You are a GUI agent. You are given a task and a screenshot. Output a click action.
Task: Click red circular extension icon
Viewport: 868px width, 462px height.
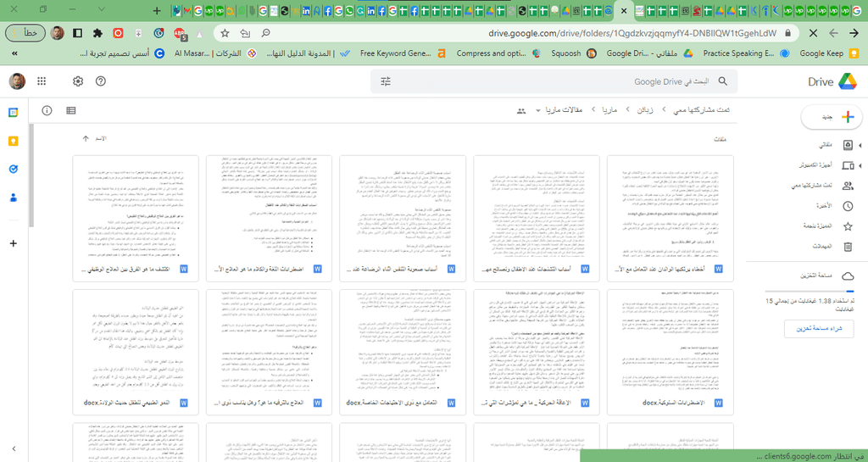point(118,33)
